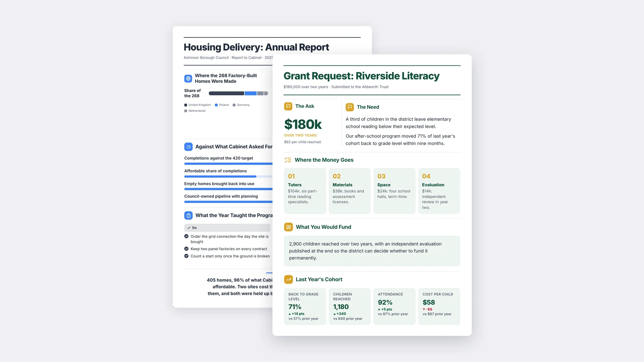Click the 2,900 children reached quote box

[372, 251]
